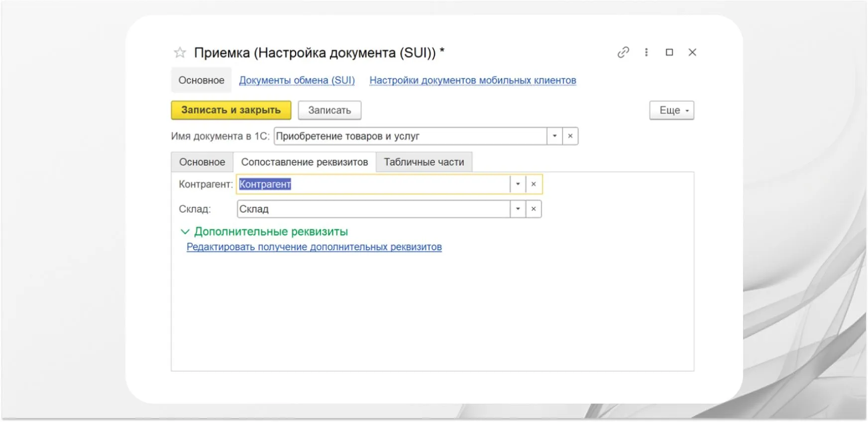Open the Еще menu
This screenshot has height=422, width=868.
pos(671,110)
